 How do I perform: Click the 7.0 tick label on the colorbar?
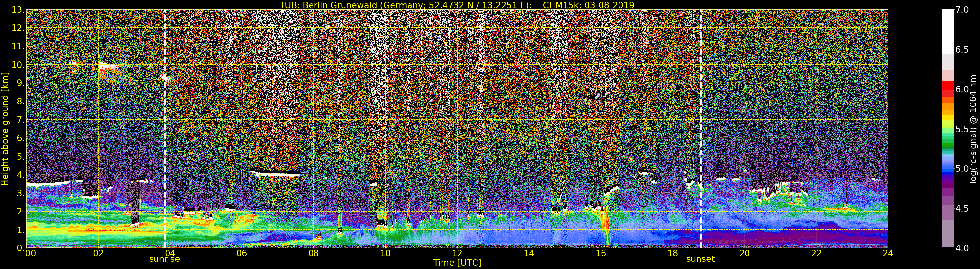[x=962, y=10]
